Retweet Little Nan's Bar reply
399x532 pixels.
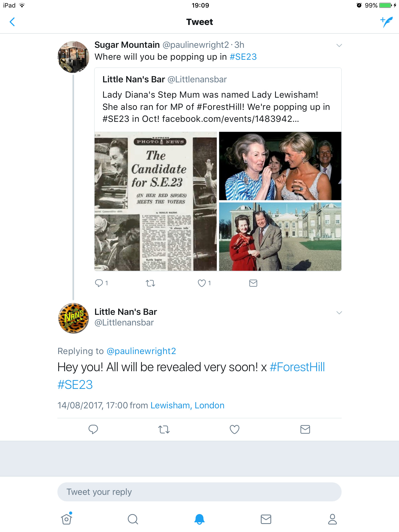164,429
